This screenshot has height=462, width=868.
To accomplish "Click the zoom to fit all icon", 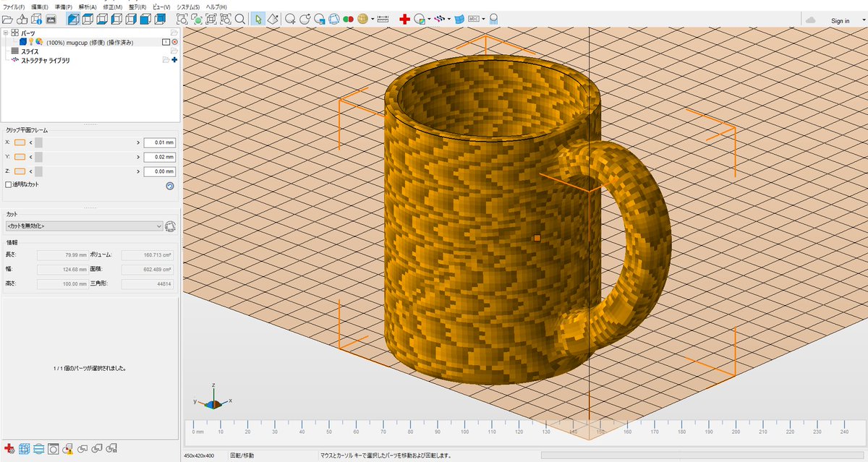I will [182, 20].
